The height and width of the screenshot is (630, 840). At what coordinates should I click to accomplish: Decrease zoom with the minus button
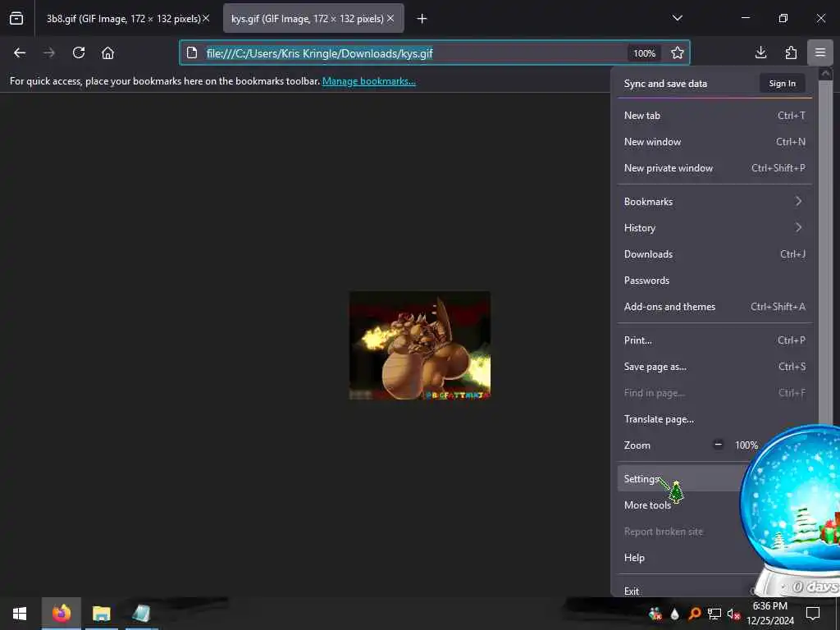718,445
